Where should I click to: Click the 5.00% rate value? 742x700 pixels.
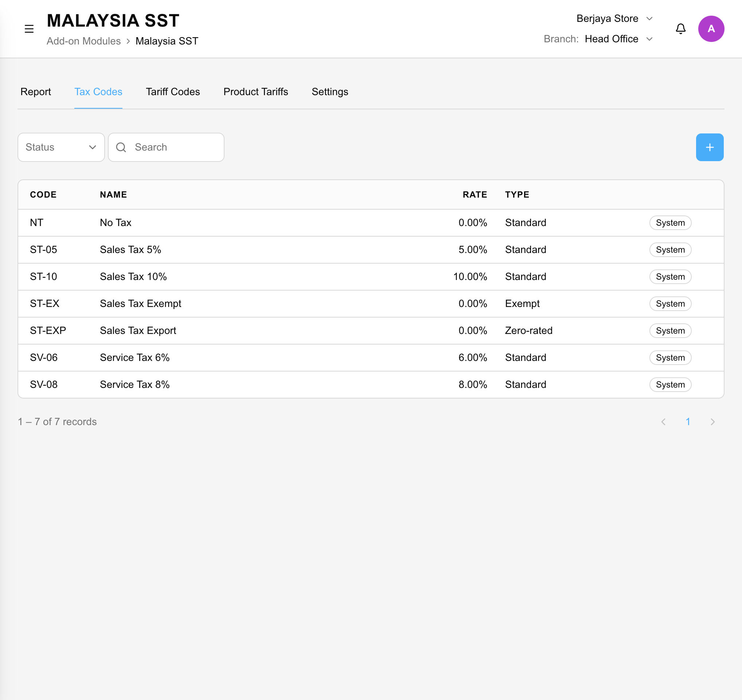pos(473,249)
